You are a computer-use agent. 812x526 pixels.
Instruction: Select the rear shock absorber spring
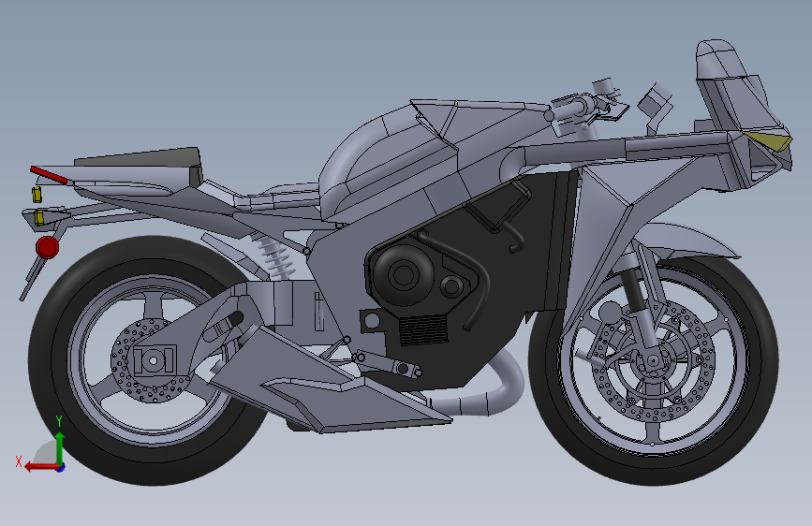coord(276,257)
